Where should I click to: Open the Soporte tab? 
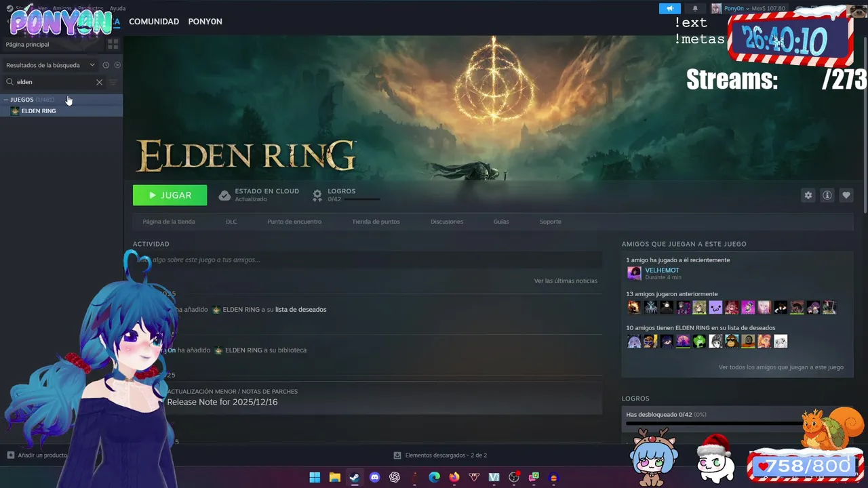click(x=550, y=222)
